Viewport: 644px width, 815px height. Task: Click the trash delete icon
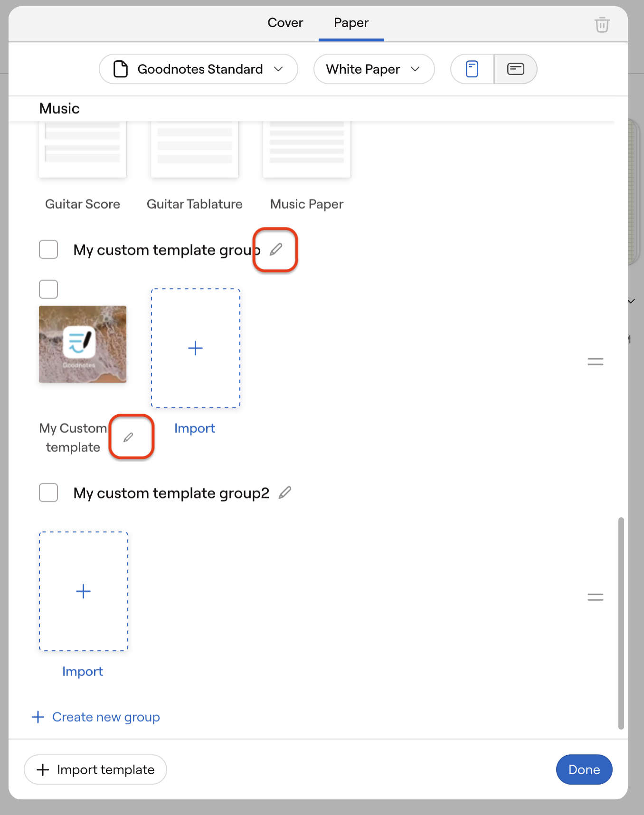(602, 24)
